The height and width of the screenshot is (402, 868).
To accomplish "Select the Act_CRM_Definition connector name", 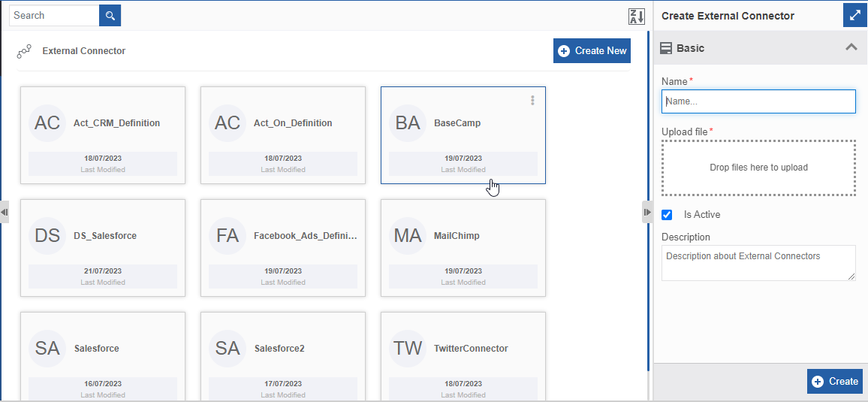I will click(x=117, y=123).
